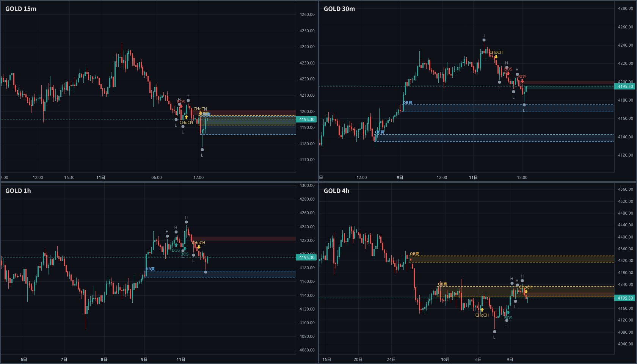Select the GOLD 1h chart title
The height and width of the screenshot is (364, 637).
(x=18, y=191)
